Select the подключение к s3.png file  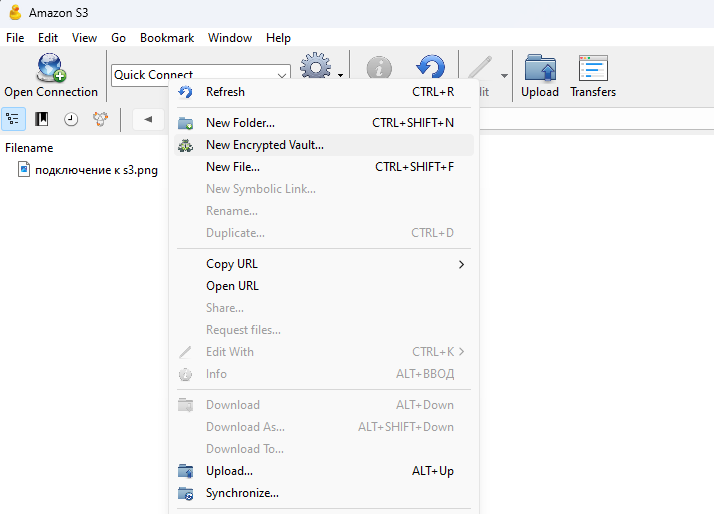(x=95, y=170)
